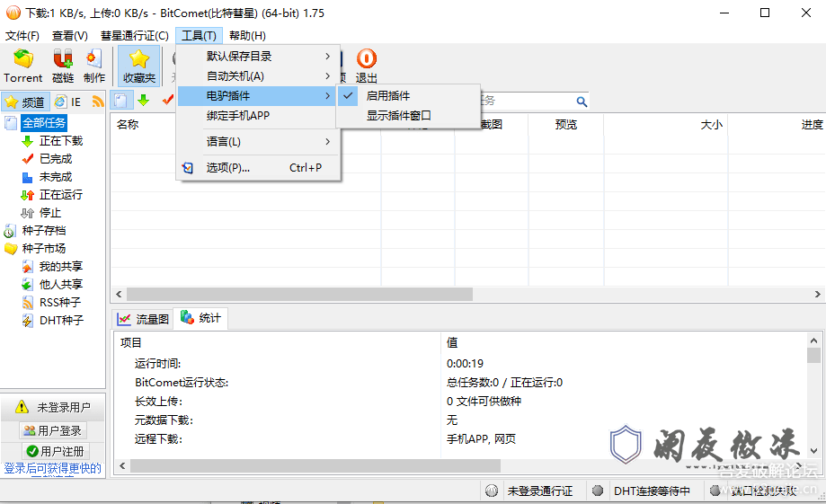Expand the 自动关机(A) submenu
The image size is (826, 504).
[235, 76]
